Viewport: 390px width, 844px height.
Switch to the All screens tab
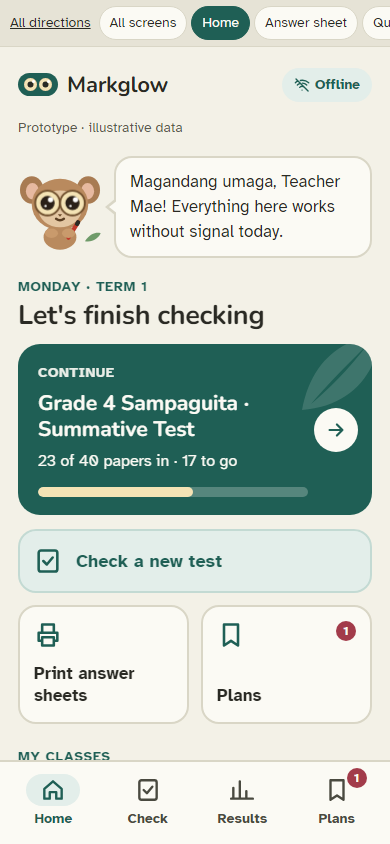(143, 23)
